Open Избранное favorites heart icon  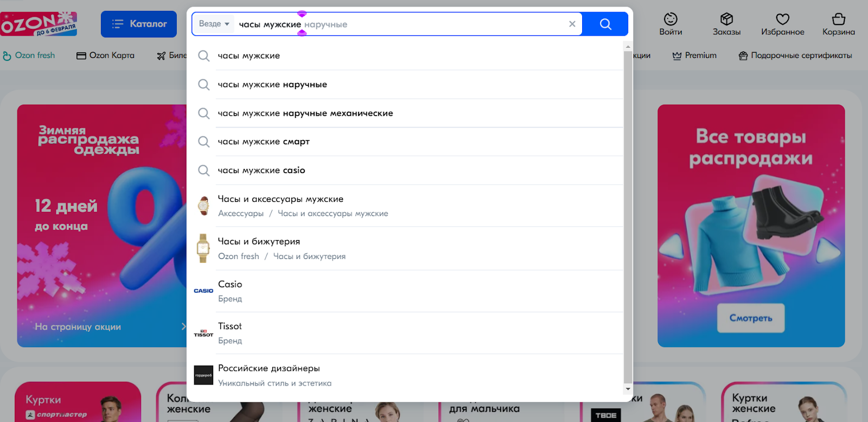[x=782, y=20]
